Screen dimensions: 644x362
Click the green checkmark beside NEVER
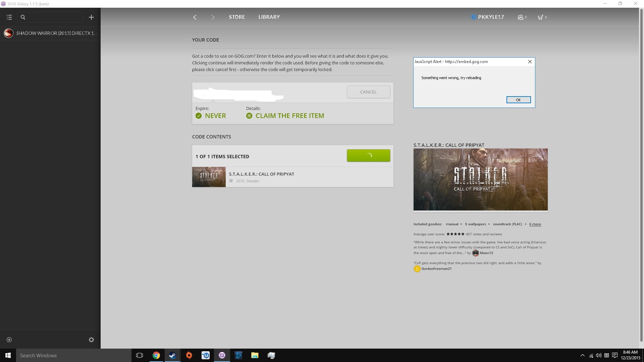click(199, 116)
